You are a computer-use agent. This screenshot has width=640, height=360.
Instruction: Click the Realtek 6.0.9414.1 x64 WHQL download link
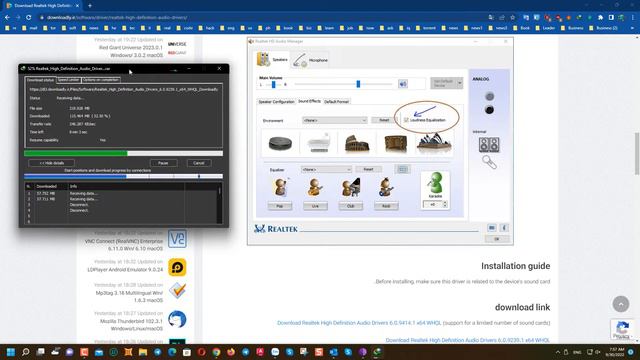coord(359,323)
